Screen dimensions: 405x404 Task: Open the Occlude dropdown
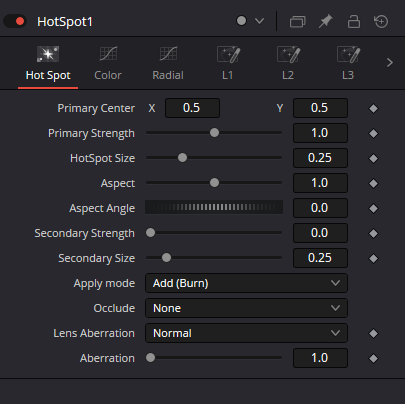point(246,308)
